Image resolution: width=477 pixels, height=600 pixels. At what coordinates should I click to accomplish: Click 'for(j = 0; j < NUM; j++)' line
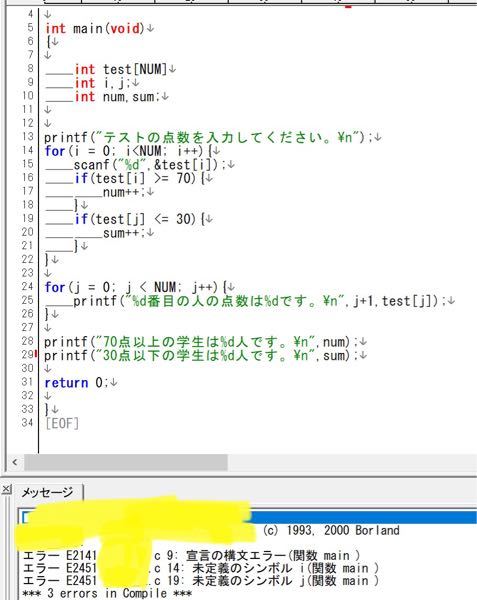[x=135, y=287]
